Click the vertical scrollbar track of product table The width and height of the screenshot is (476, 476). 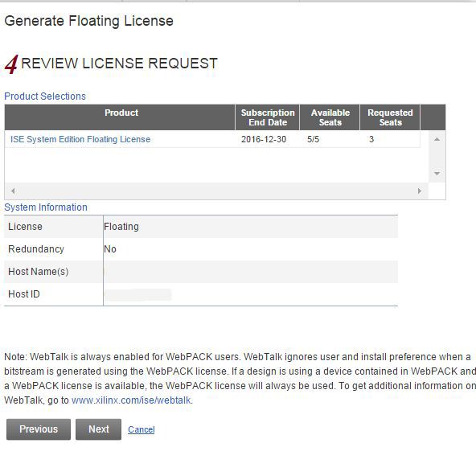437,156
